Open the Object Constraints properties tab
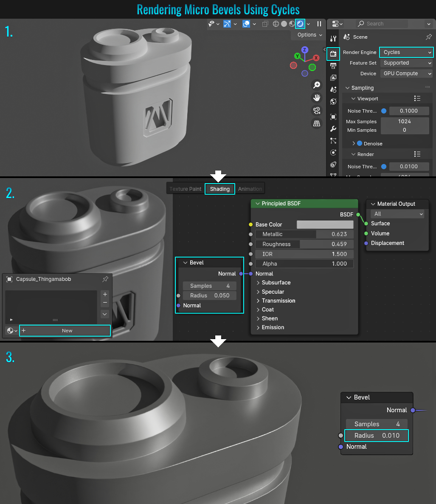 pos(333,164)
